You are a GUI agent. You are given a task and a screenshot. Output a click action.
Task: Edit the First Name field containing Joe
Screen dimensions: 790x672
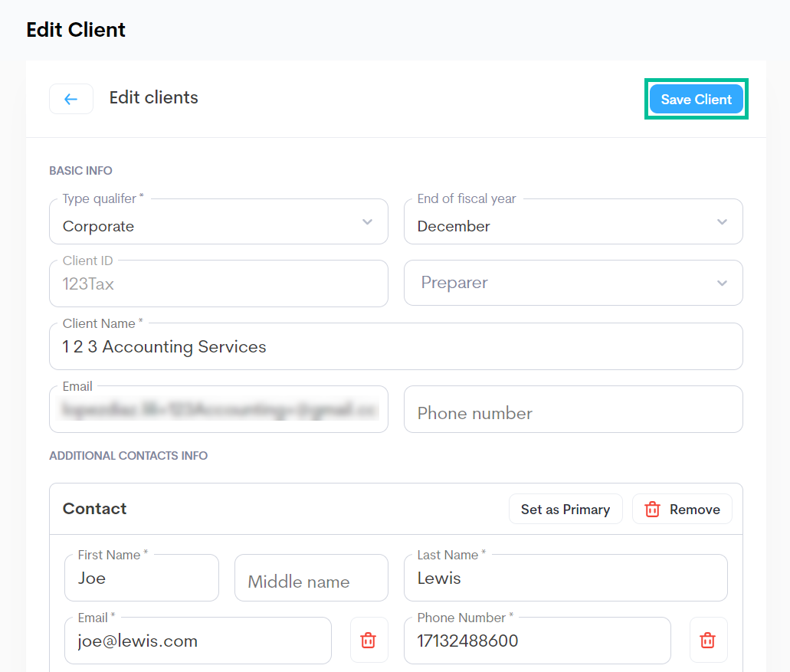click(142, 579)
